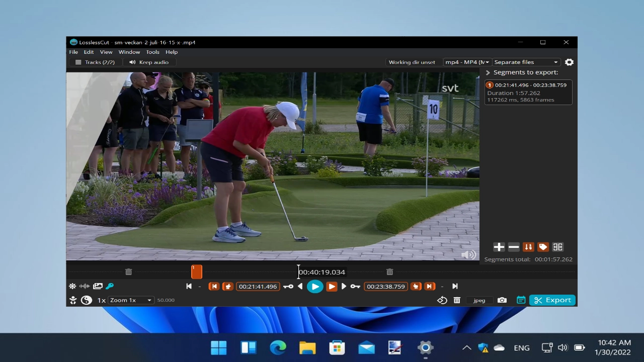Jump to segment start orange button
Viewport: 644px width, 362px height.
pos(214,286)
